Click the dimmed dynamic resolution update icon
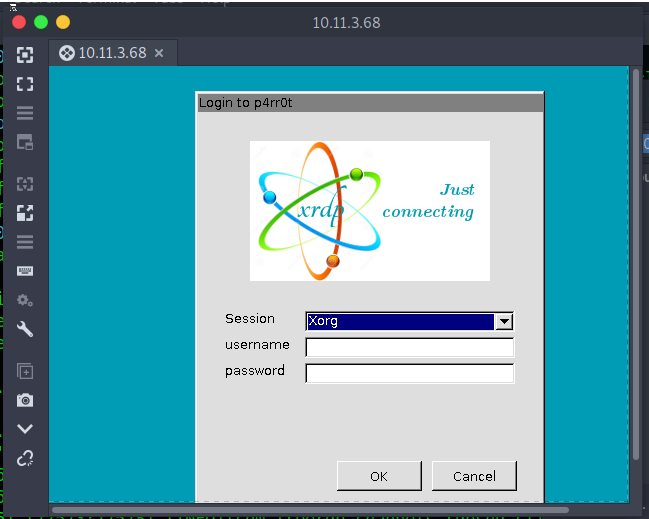 [x=25, y=184]
